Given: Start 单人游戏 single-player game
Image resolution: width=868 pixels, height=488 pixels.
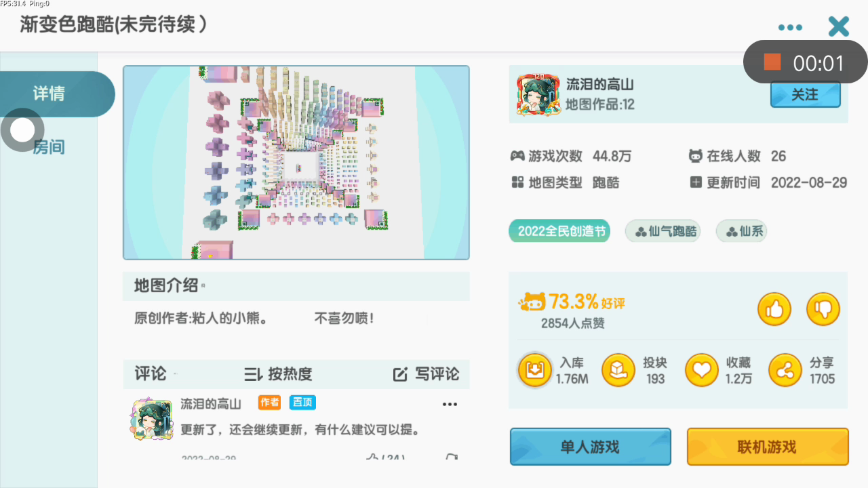Looking at the screenshot, I should (590, 447).
